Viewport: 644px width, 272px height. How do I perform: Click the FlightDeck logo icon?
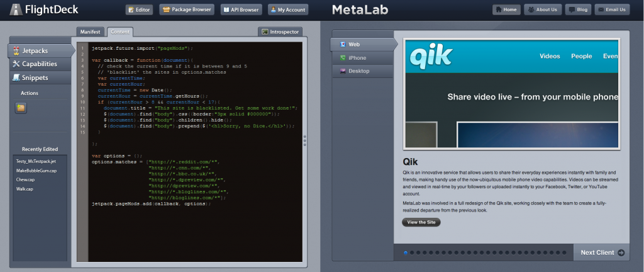(15, 9)
